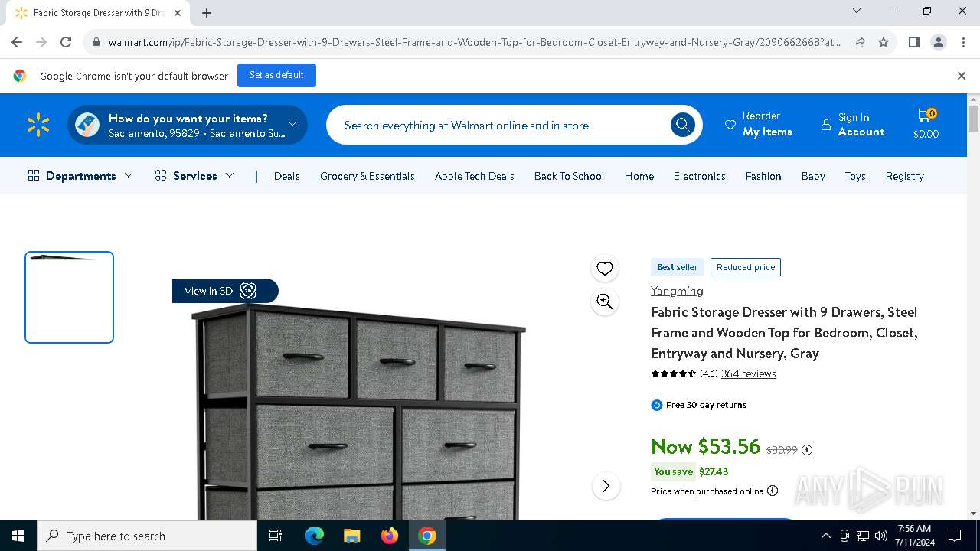Open Microsoft Edge from taskbar
Screen dimensions: 980x551
tap(315, 536)
